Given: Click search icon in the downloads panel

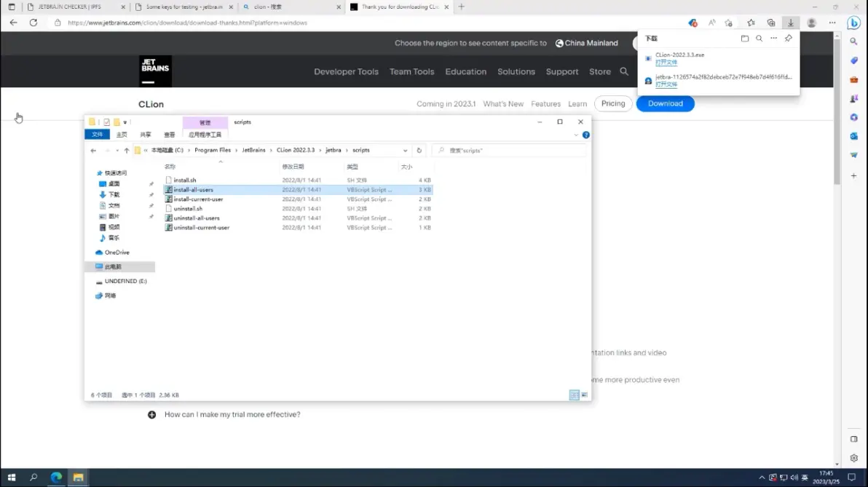Looking at the screenshot, I should pyautogui.click(x=759, y=39).
